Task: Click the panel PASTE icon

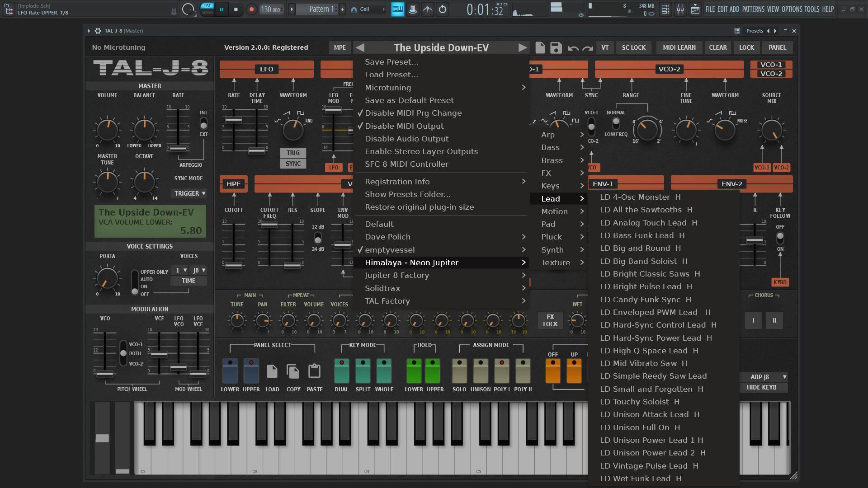Action: coord(314,371)
